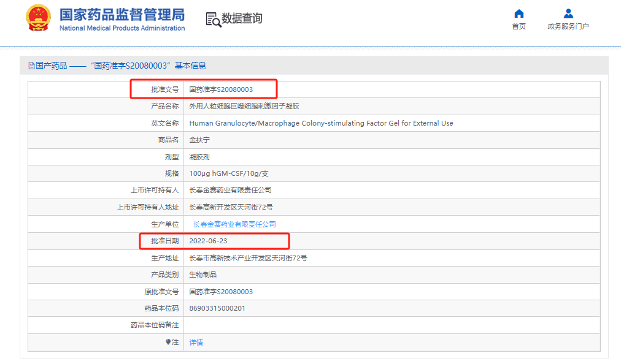This screenshot has width=621, height=364.
Task: Click the 产品名称 label
Action: pos(164,106)
